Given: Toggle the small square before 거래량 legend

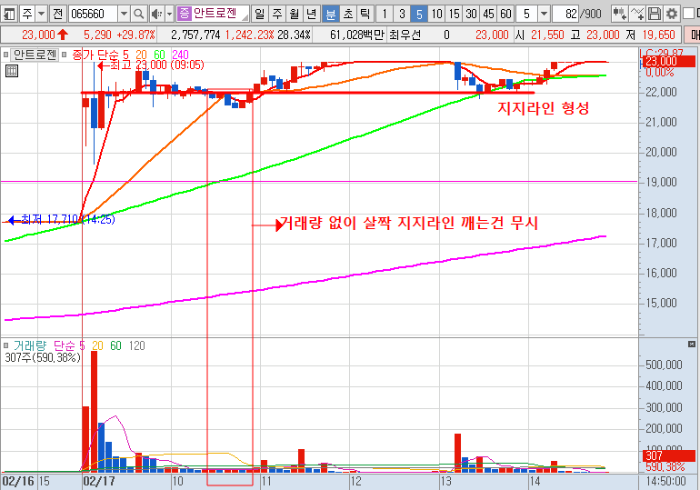Looking at the screenshot, I should 6,345.
